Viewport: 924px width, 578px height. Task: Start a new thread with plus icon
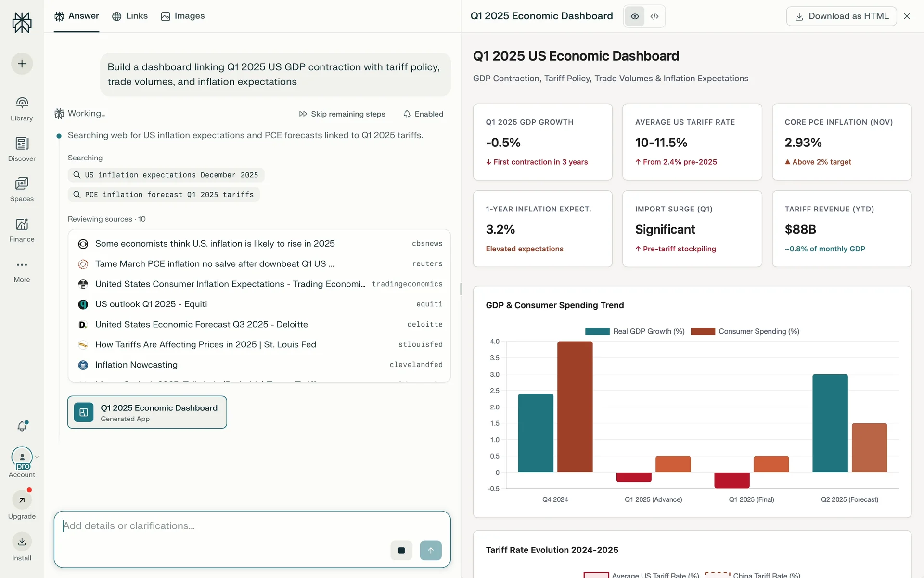22,64
